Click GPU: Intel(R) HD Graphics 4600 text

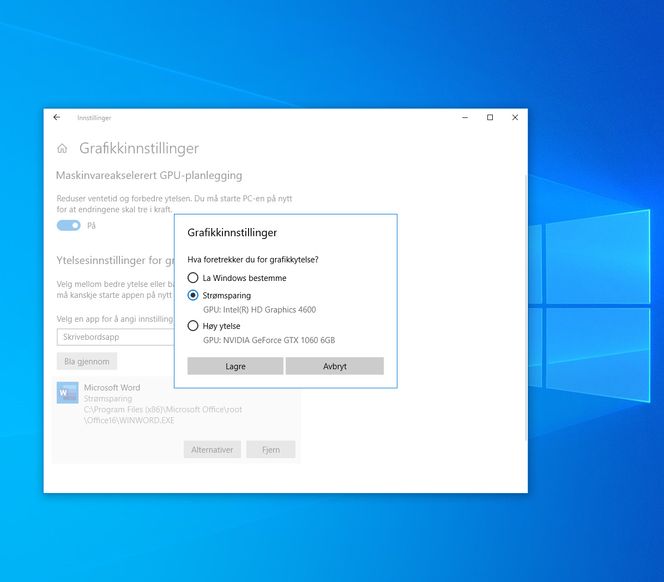[x=260, y=310]
